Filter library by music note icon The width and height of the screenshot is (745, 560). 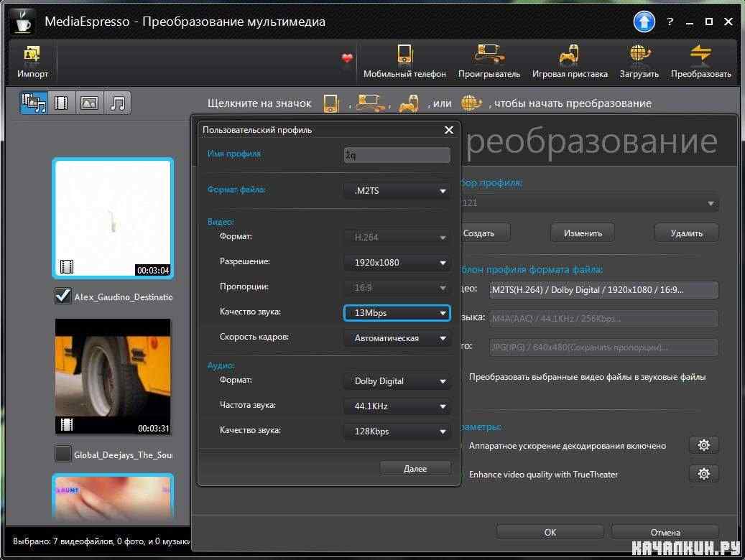pos(117,103)
